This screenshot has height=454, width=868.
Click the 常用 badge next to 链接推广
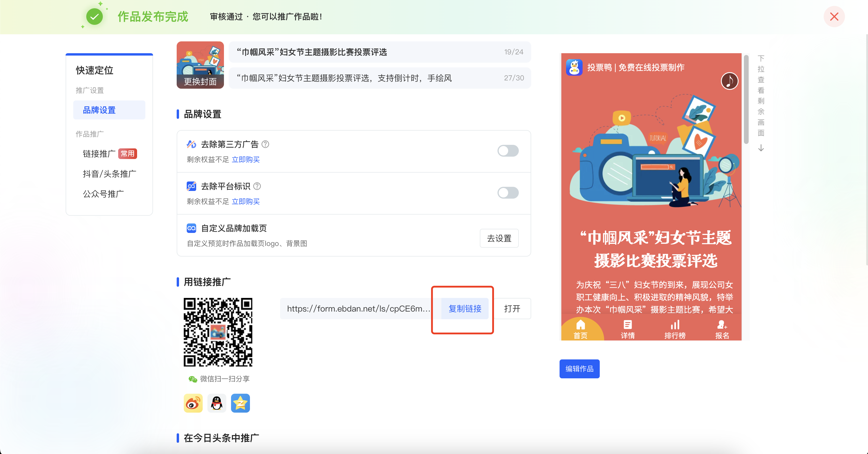[128, 154]
